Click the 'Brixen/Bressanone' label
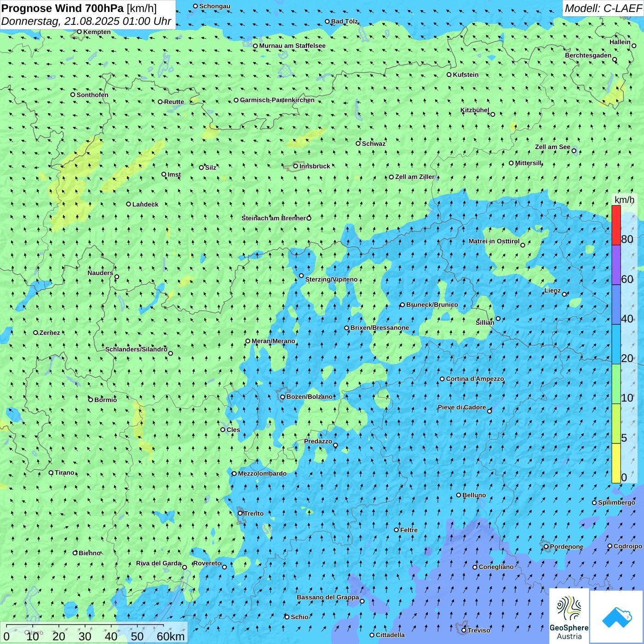Image resolution: width=644 pixels, height=644 pixels. click(x=379, y=328)
